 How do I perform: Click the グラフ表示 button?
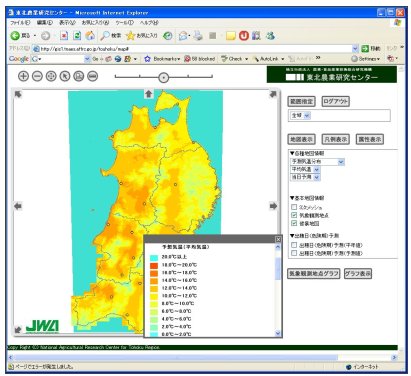pos(358,274)
